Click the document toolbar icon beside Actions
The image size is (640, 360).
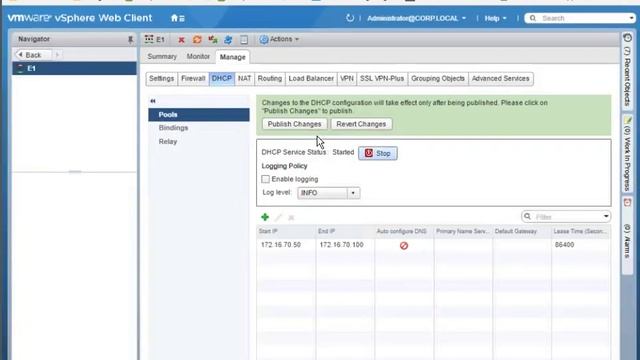[244, 39]
